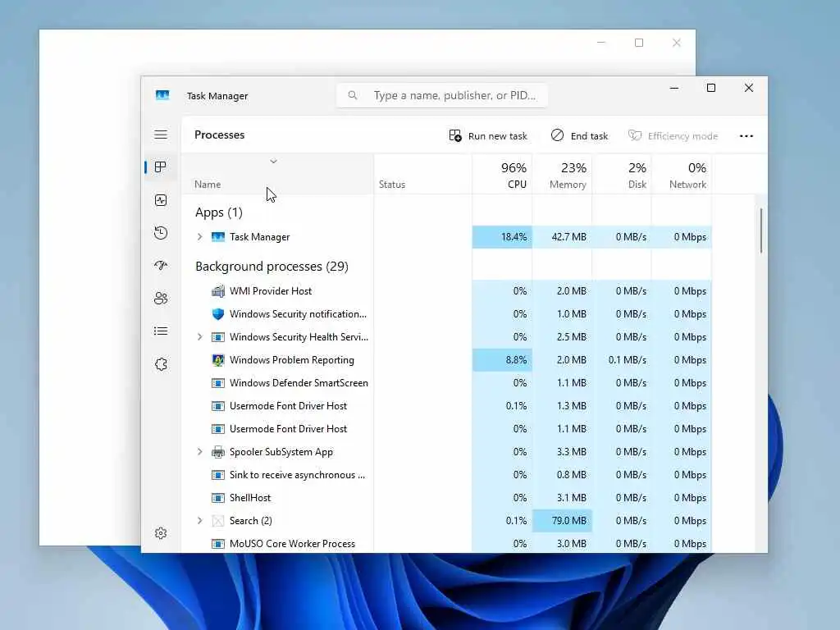Select the Usermode Font Driver Host row at 1.1 MB
Screen dimensions: 840x630
447,428
